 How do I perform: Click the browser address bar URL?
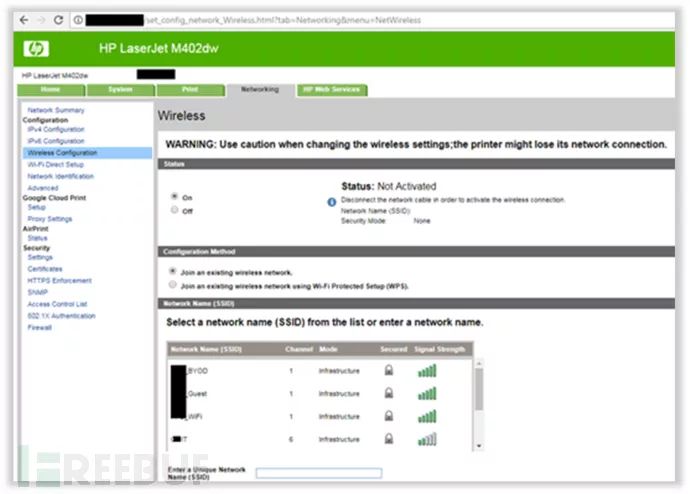283,20
